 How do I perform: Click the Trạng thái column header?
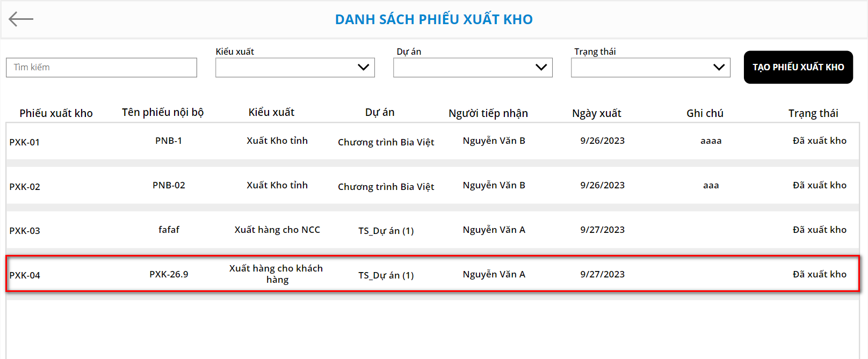coord(813,113)
